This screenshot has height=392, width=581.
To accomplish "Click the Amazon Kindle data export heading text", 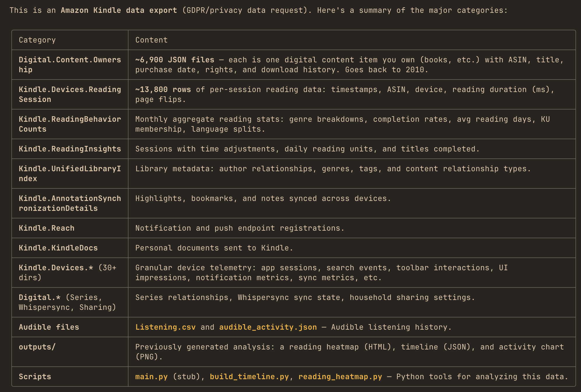I will pyautogui.click(x=118, y=10).
